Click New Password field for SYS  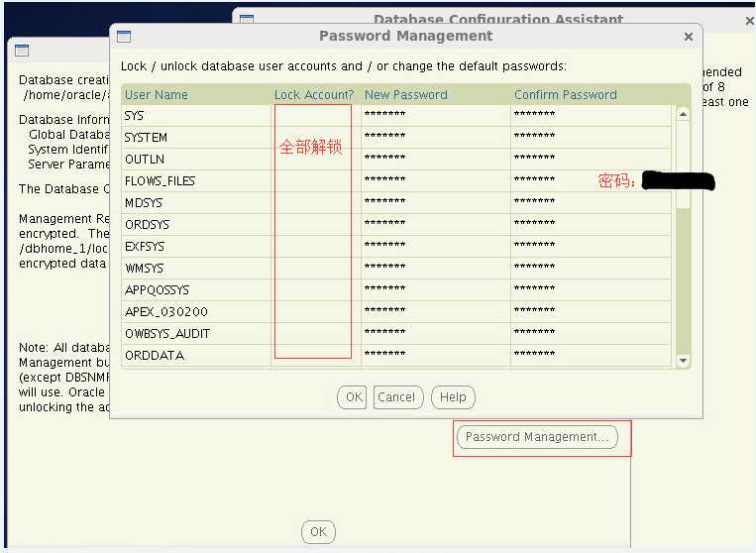pos(435,116)
